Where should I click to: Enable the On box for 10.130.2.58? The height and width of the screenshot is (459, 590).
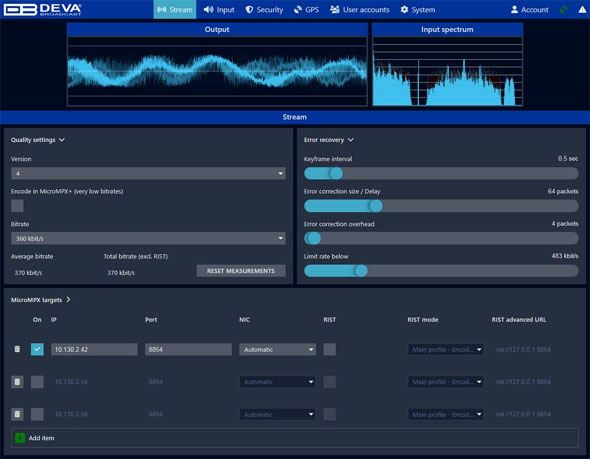37,414
